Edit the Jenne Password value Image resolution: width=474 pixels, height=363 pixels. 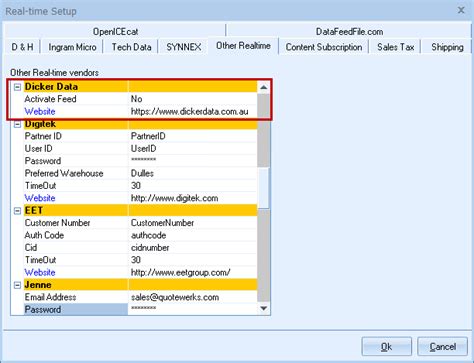pos(193,310)
